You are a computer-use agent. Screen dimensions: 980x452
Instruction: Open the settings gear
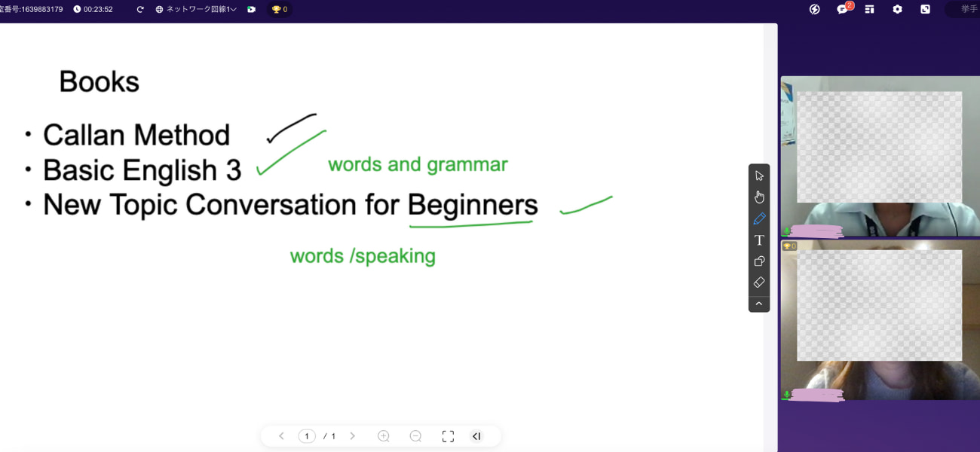pyautogui.click(x=897, y=10)
